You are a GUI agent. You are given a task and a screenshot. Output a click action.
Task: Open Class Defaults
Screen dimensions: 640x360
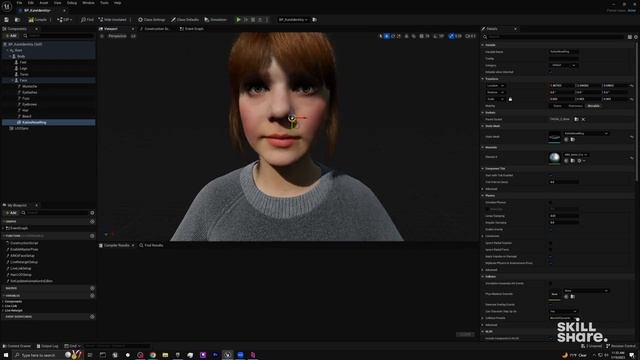tap(185, 20)
